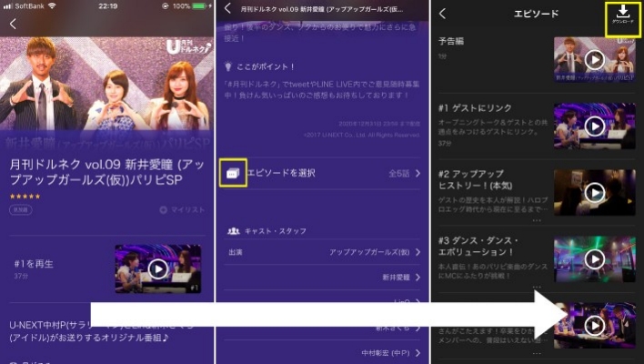This screenshot has width=644, height=364.
Task: Open アップアップガールズ(仮) cast chevron
Action: tap(418, 252)
